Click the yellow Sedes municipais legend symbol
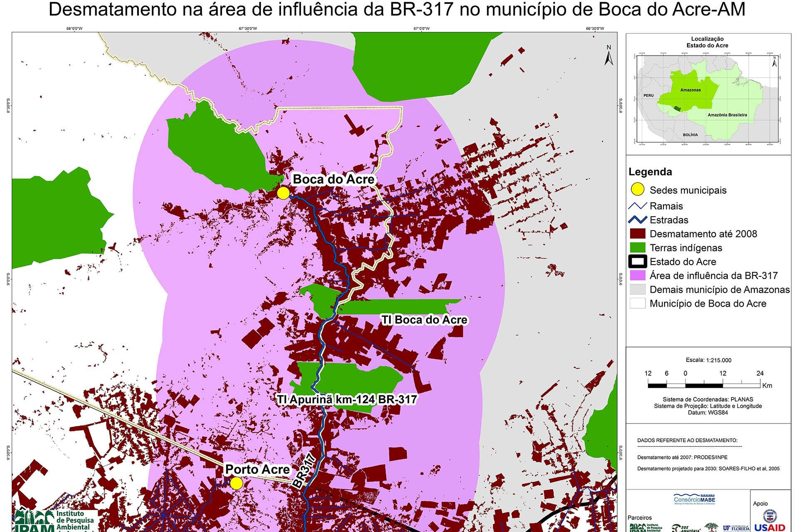Viewport: 798px width, 532px height. pyautogui.click(x=638, y=190)
